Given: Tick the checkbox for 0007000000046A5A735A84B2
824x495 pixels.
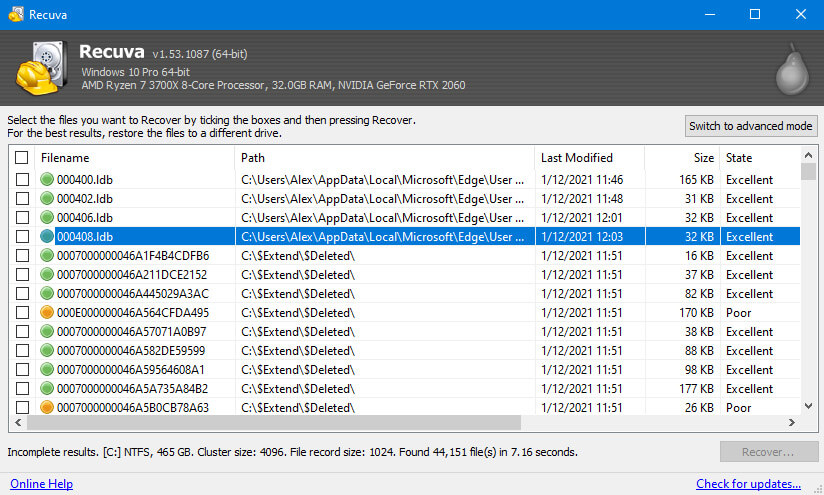Looking at the screenshot, I should coord(22,388).
